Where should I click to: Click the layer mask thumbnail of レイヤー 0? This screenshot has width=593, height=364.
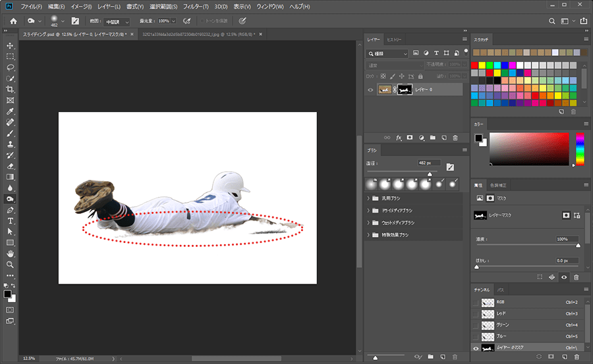click(x=405, y=90)
